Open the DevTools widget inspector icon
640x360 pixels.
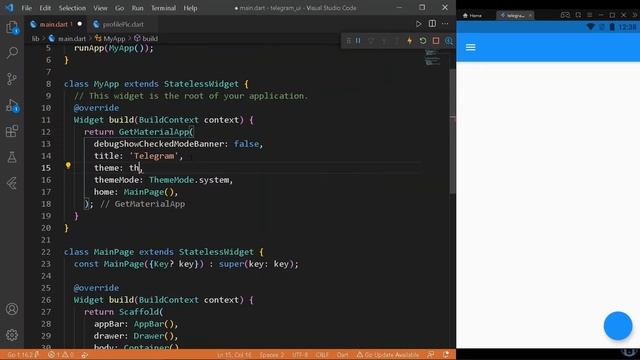[x=449, y=41]
